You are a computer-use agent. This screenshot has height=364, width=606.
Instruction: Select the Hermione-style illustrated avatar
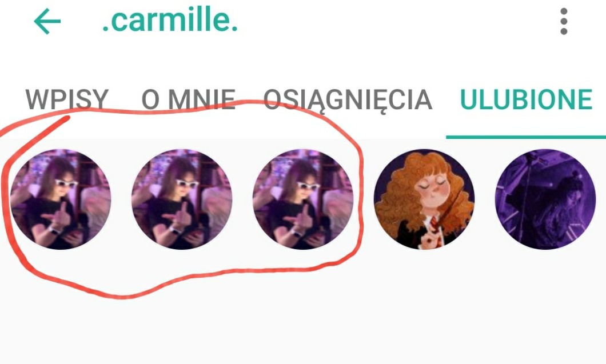click(x=424, y=199)
